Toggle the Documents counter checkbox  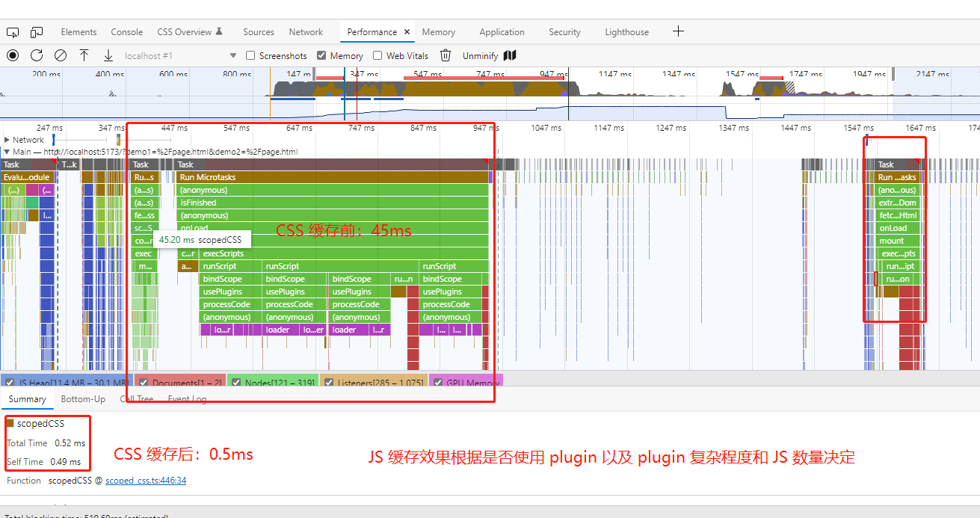click(142, 383)
